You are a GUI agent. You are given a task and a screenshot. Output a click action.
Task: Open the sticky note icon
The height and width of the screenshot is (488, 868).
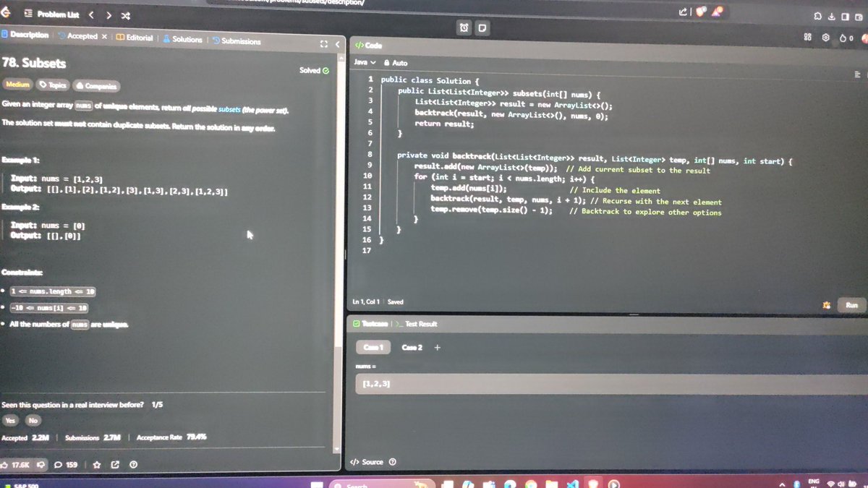coord(482,28)
